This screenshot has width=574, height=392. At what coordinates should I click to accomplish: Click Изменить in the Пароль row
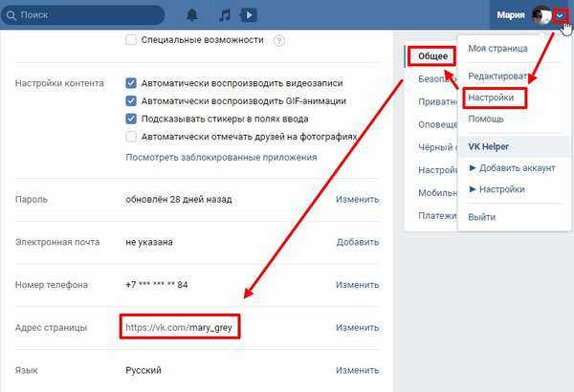[x=357, y=200]
